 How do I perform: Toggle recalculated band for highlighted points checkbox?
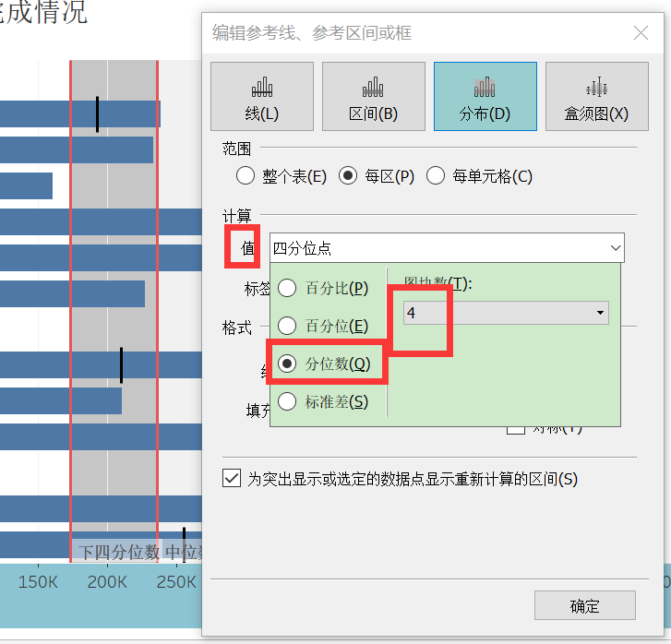232,479
